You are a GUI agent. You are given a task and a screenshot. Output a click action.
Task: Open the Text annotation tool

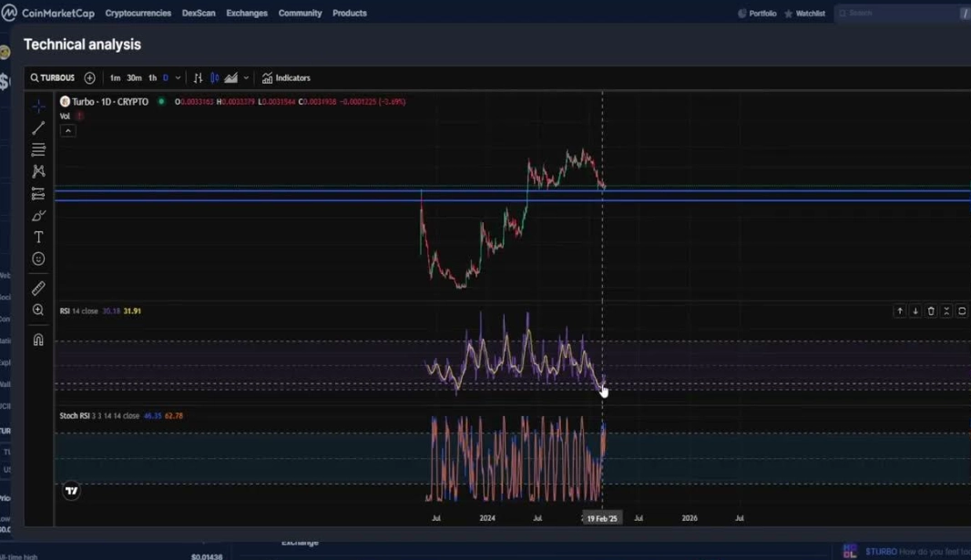click(38, 237)
